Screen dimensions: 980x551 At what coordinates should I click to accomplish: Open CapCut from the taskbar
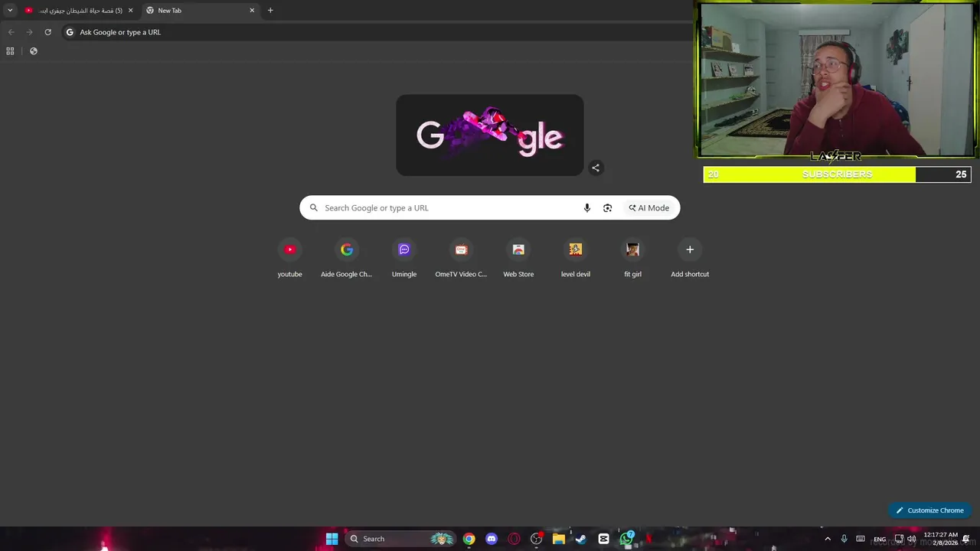pos(603,539)
